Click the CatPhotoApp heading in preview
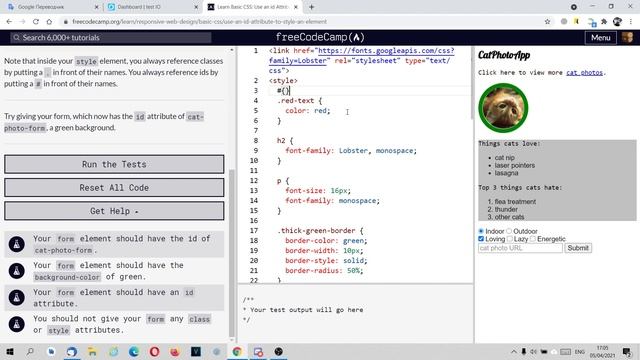This screenshot has width=640, height=360. pyautogui.click(x=504, y=55)
